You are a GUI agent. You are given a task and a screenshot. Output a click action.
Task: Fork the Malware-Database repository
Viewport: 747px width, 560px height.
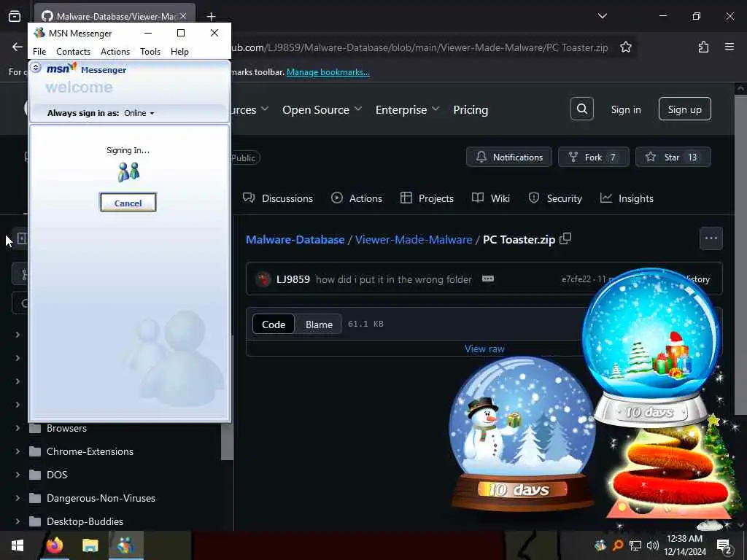(594, 157)
